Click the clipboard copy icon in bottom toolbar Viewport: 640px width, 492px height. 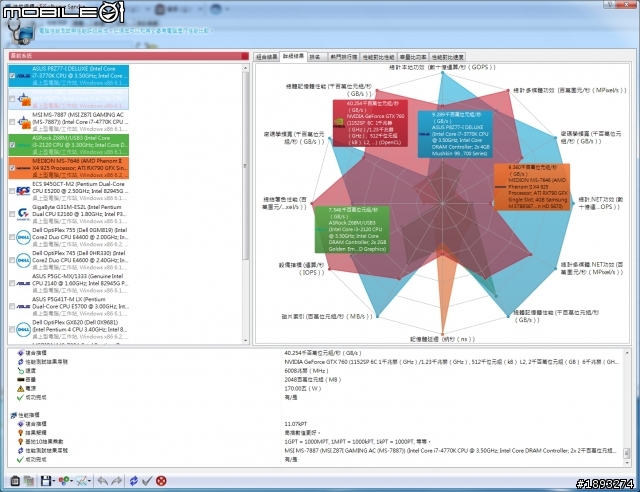tap(15, 481)
